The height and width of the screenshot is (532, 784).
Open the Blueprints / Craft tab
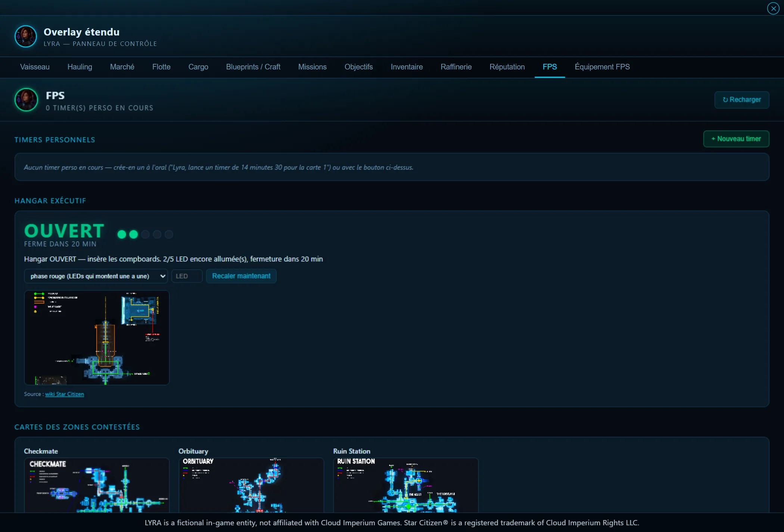coord(253,67)
